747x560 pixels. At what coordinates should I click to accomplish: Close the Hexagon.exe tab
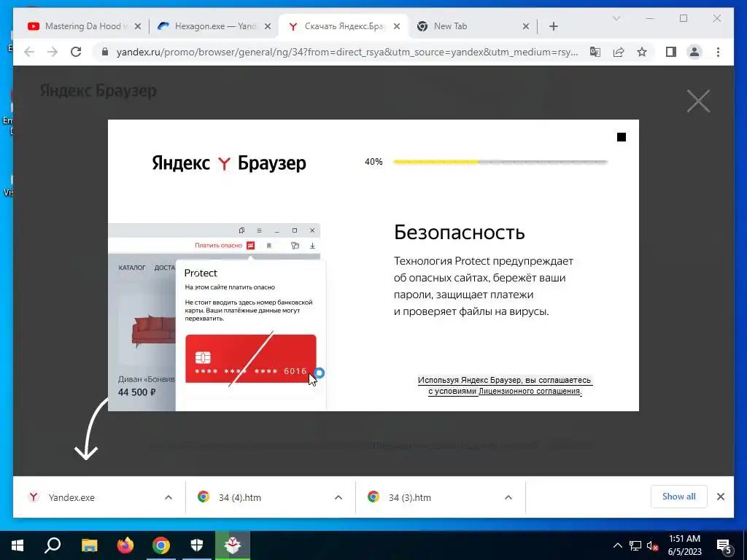(x=268, y=26)
